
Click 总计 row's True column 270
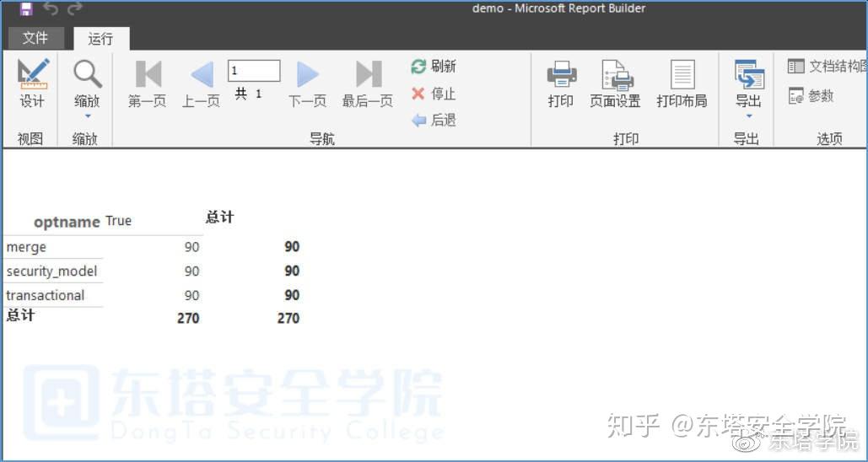(x=188, y=318)
